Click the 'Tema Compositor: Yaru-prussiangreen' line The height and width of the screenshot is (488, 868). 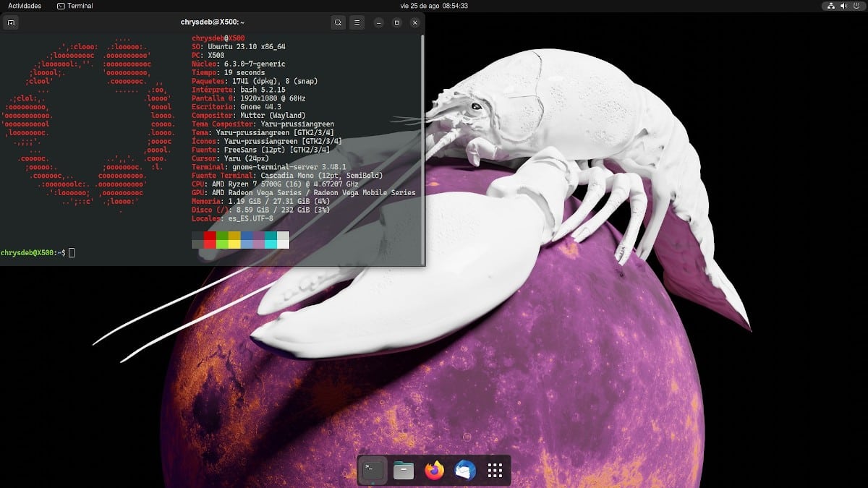pyautogui.click(x=263, y=124)
